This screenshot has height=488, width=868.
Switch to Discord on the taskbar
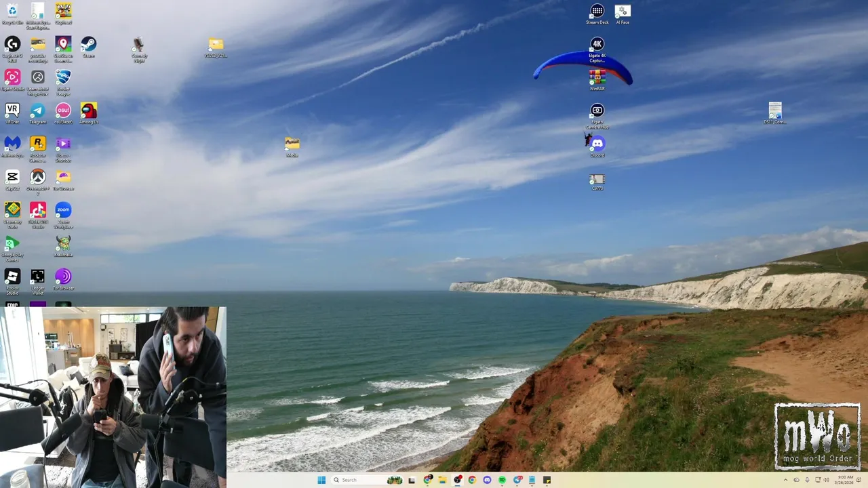click(487, 480)
